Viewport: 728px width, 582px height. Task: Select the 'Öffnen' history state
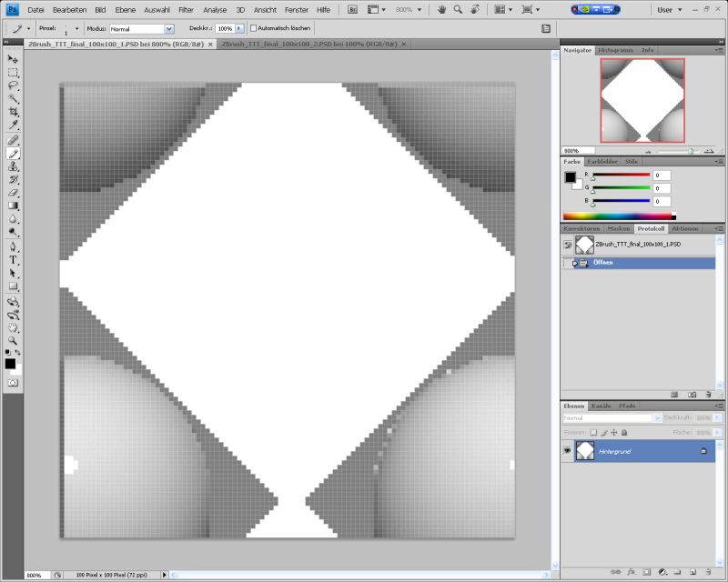click(605, 263)
